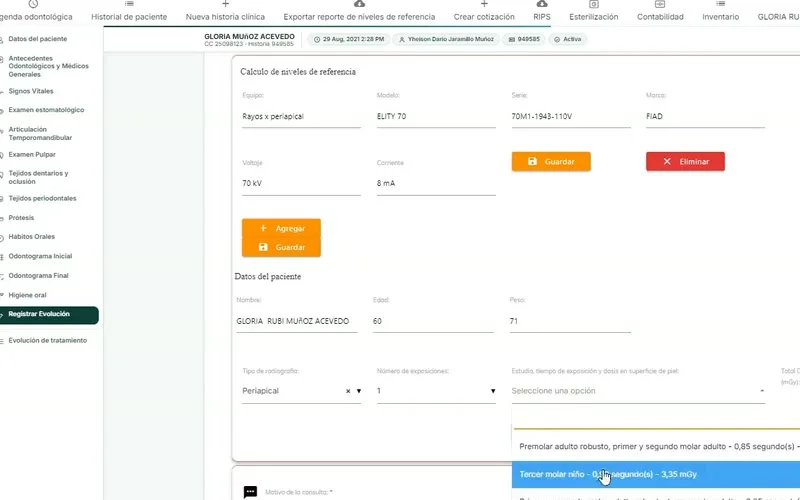
Task: Open Historial de paciente tab
Action: (129, 11)
